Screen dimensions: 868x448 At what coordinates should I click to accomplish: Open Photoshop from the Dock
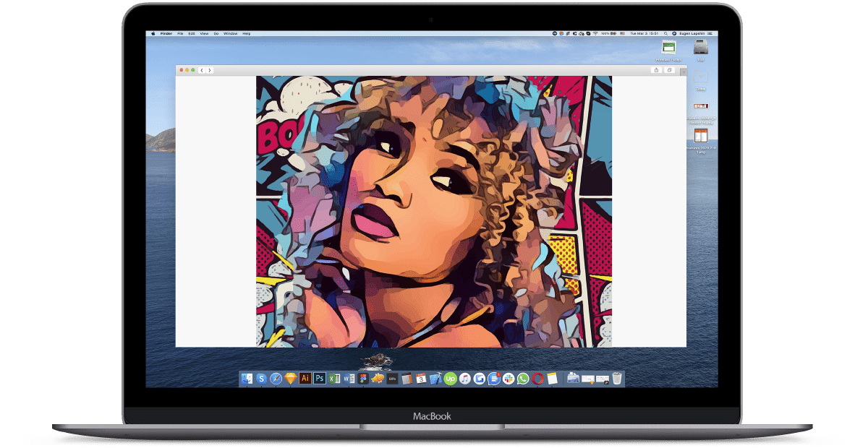coord(319,378)
